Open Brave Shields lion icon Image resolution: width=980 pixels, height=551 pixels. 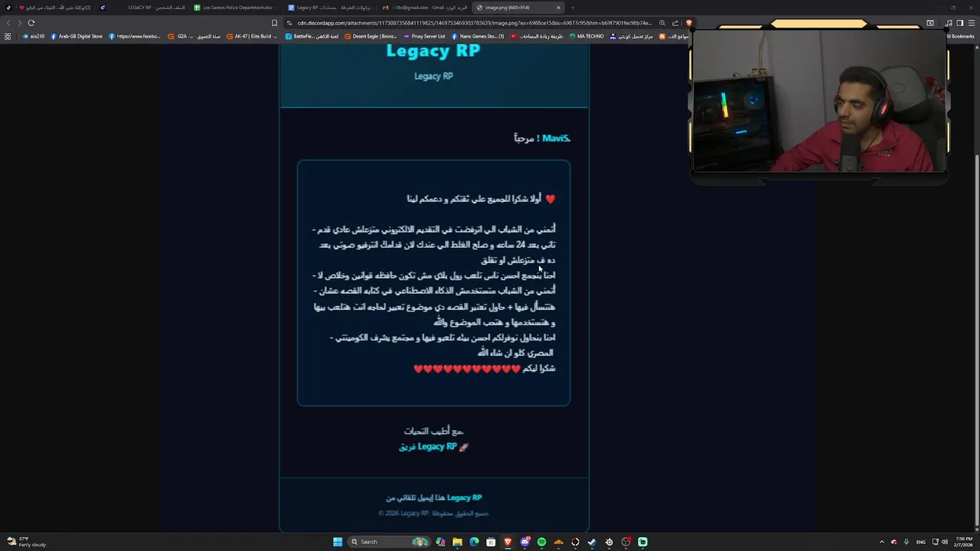click(x=689, y=23)
